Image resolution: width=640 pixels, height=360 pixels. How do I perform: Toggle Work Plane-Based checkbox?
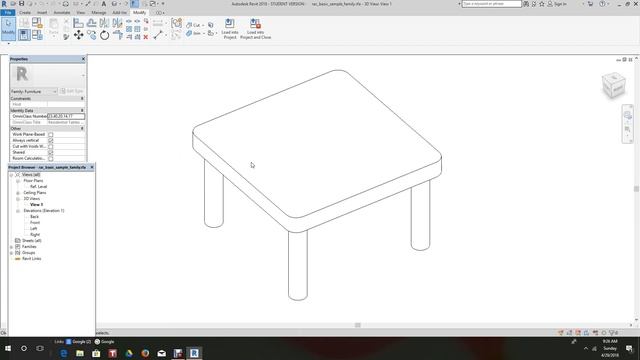[51, 134]
